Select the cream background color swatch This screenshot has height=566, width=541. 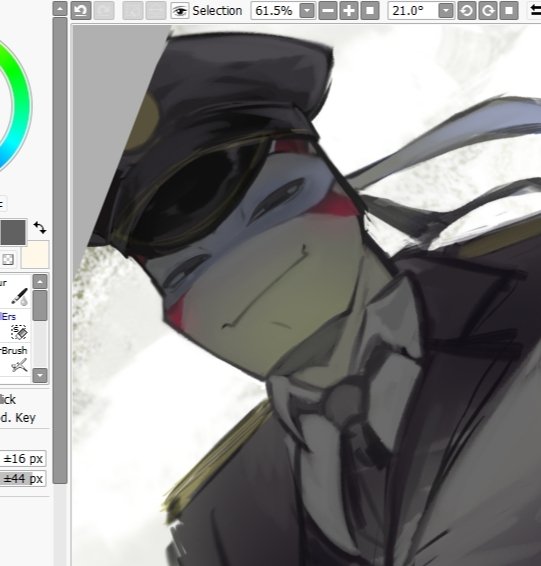coord(35,255)
